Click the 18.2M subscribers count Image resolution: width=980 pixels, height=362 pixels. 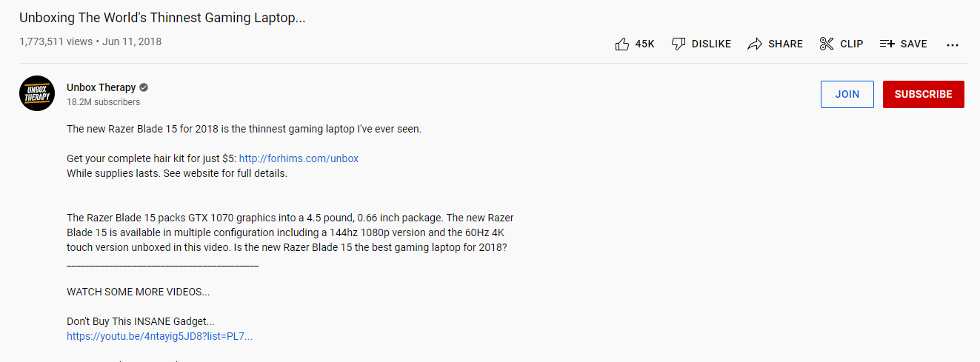pyautogui.click(x=103, y=102)
